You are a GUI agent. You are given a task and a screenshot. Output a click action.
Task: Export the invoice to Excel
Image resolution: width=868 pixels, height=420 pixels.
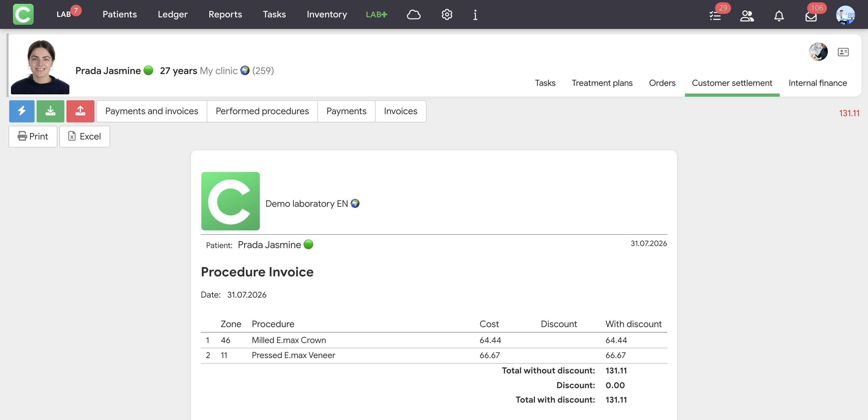[x=84, y=136]
